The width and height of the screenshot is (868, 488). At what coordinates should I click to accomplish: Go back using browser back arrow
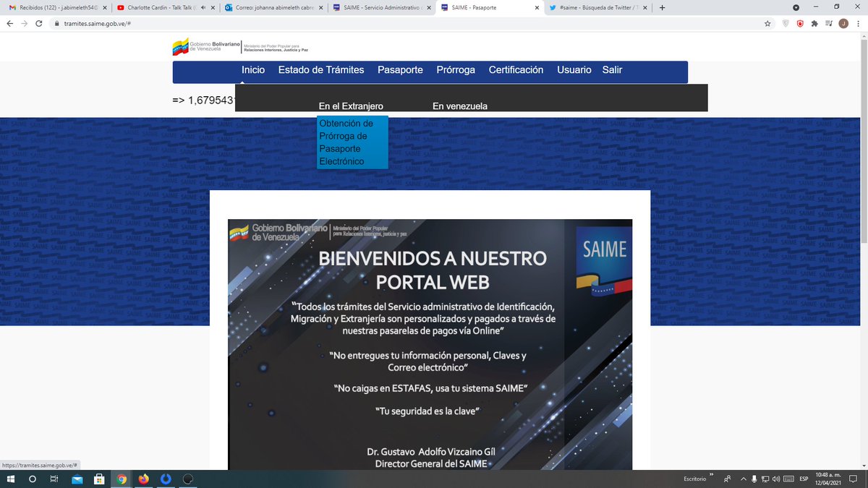tap(9, 23)
